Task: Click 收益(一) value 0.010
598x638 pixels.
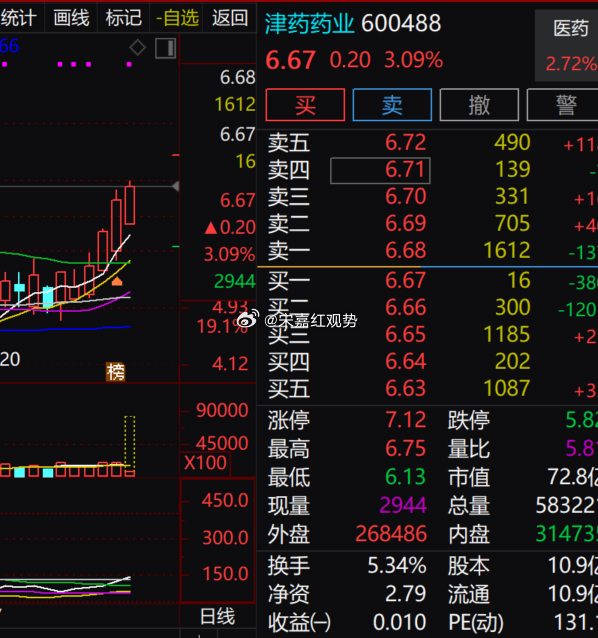Action: tap(399, 623)
